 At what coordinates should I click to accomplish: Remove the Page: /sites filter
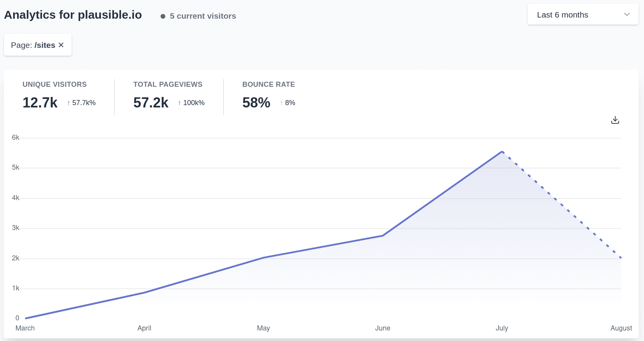61,45
